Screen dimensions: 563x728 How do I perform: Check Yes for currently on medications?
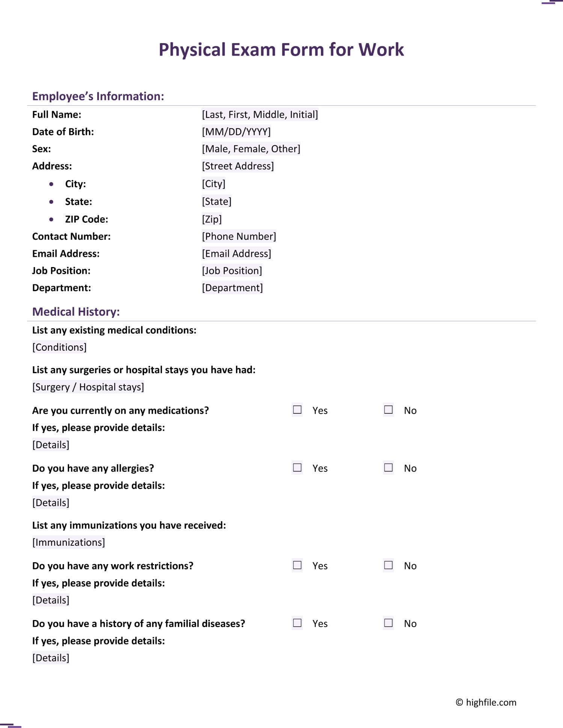[x=297, y=410]
